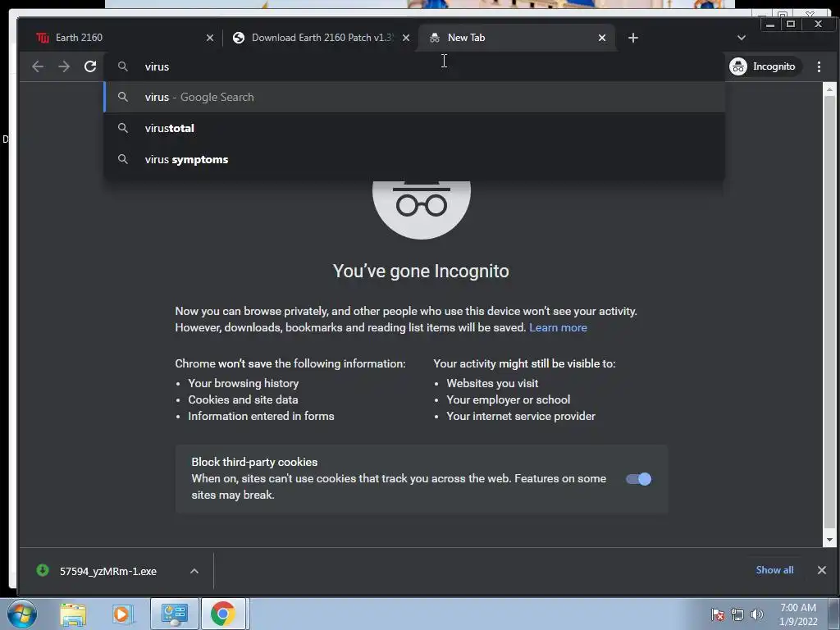Choose the 'virustotal' suggestion
This screenshot has height=630, width=840.
click(414, 128)
